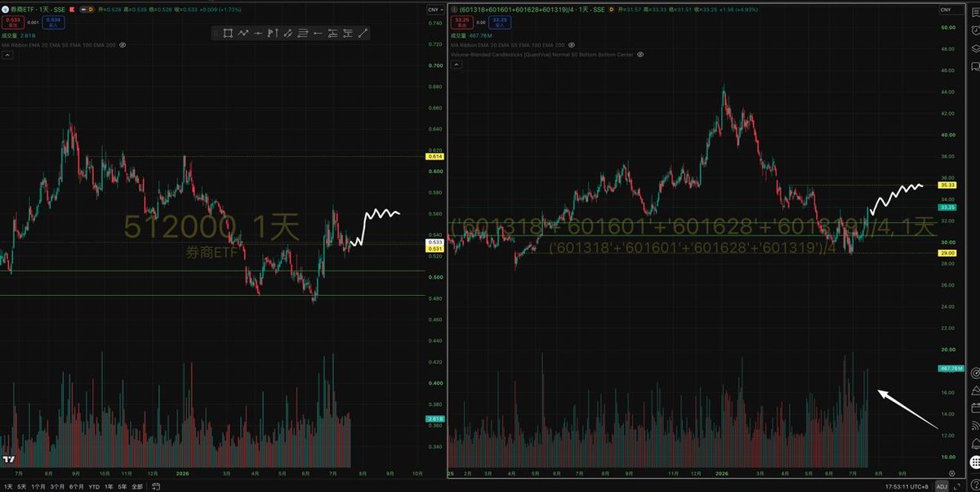Click the 0.614 yellow price label on left axis
980x492 pixels.
[435, 155]
